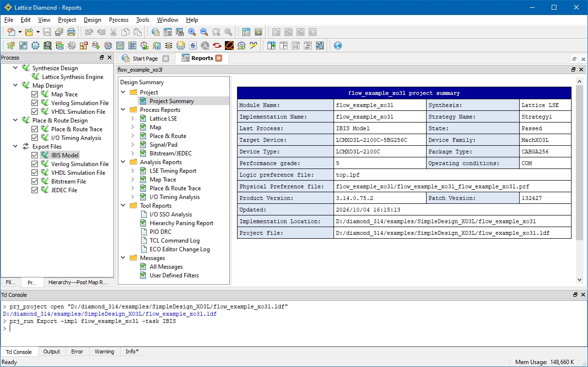Toggle the Bitstream File checkbox
Image resolution: width=588 pixels, height=367 pixels.
34,182
